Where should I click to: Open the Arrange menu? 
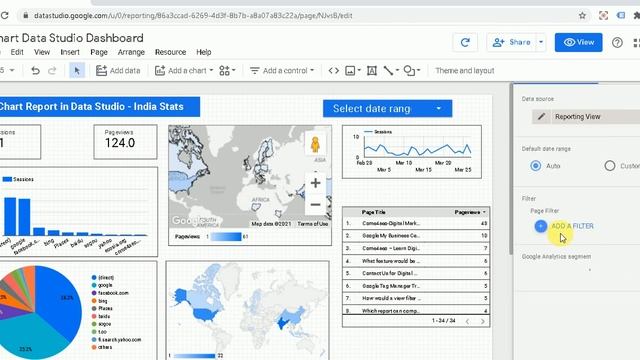coord(131,52)
